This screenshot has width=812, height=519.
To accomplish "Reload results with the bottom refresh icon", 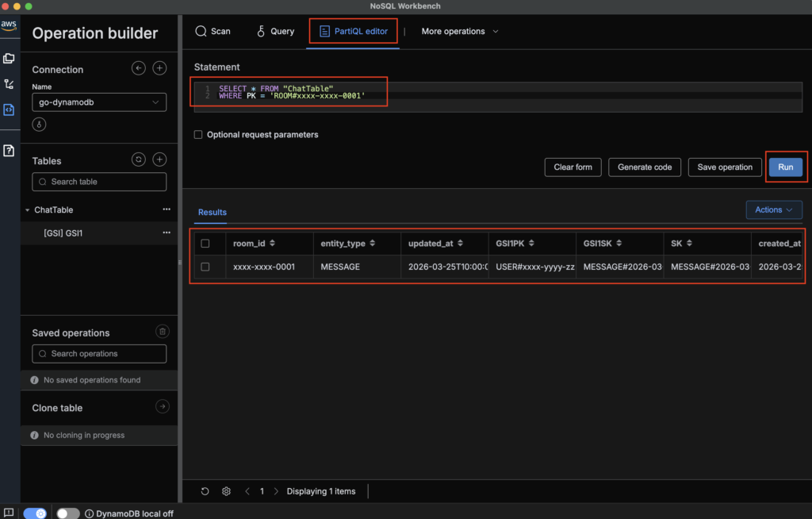I will [205, 491].
